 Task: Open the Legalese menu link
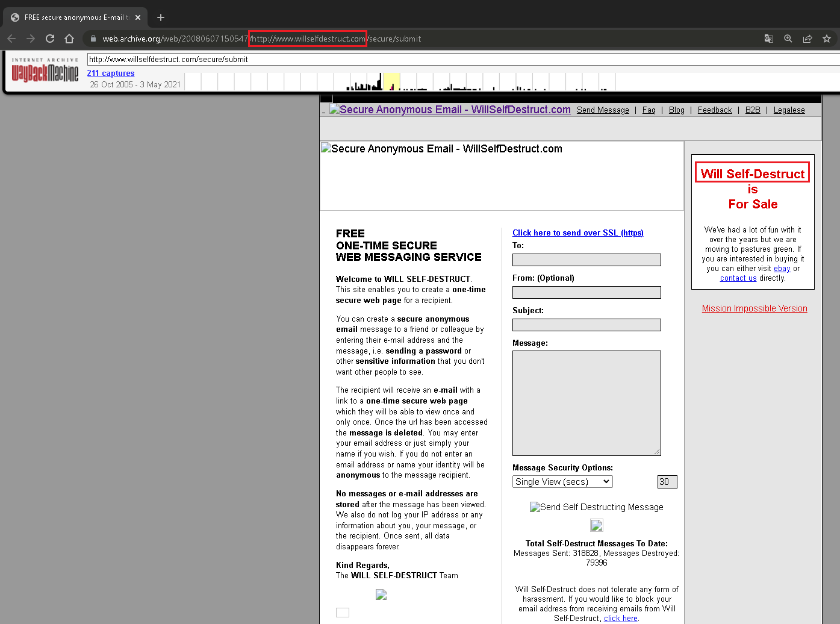pos(789,110)
